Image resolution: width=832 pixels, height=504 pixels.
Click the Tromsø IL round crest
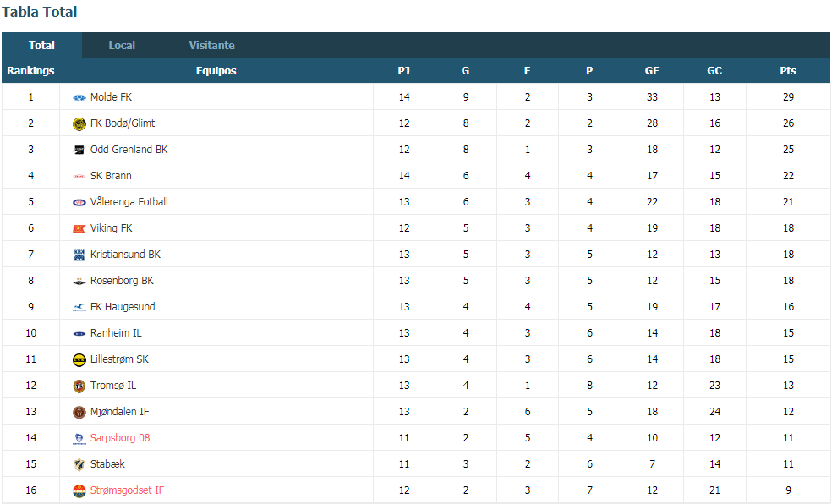pos(79,386)
